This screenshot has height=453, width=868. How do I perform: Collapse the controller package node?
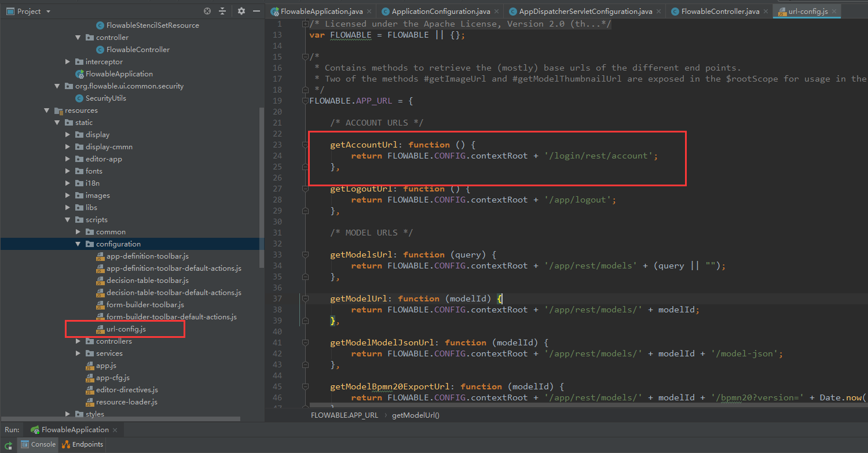point(78,38)
